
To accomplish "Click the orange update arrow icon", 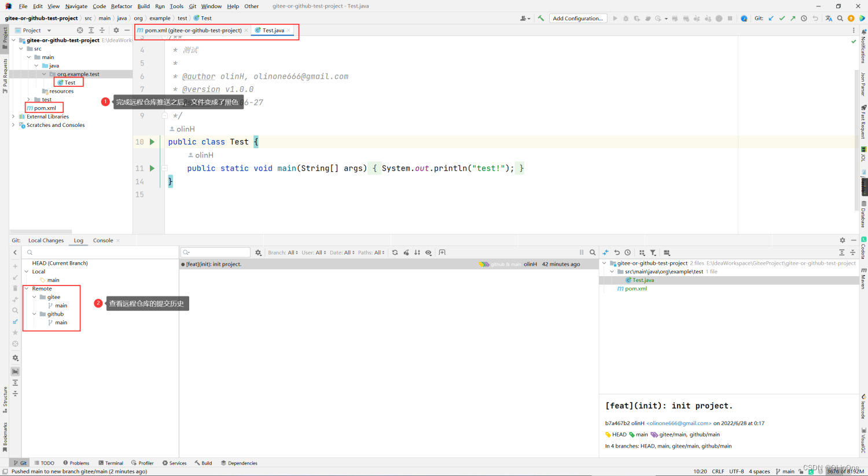I will [851, 18].
